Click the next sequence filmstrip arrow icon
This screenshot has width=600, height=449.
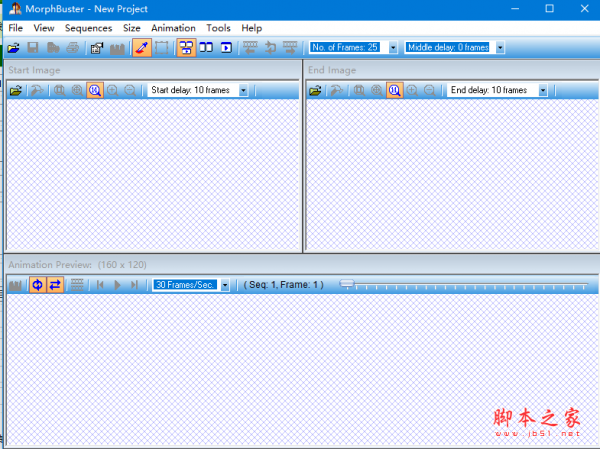point(290,48)
